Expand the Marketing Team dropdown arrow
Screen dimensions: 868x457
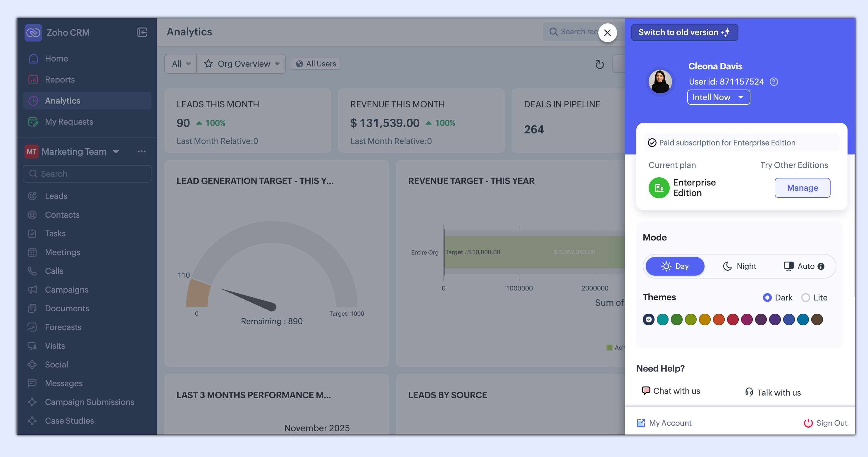point(116,152)
